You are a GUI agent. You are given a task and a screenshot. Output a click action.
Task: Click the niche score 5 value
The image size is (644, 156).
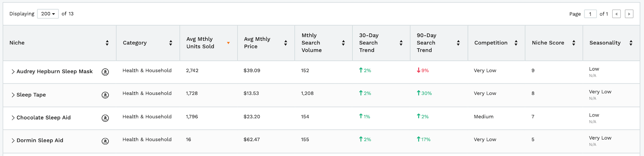(x=533, y=139)
